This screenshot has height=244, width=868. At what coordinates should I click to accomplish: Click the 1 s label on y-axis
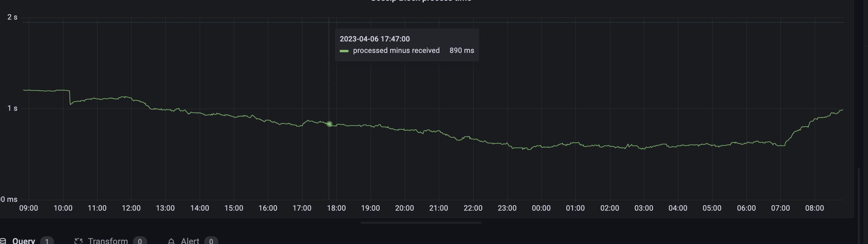pos(12,108)
